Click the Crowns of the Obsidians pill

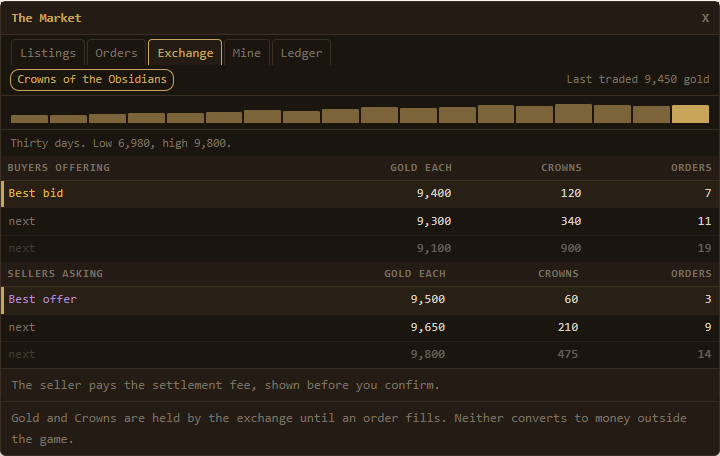pyautogui.click(x=92, y=79)
